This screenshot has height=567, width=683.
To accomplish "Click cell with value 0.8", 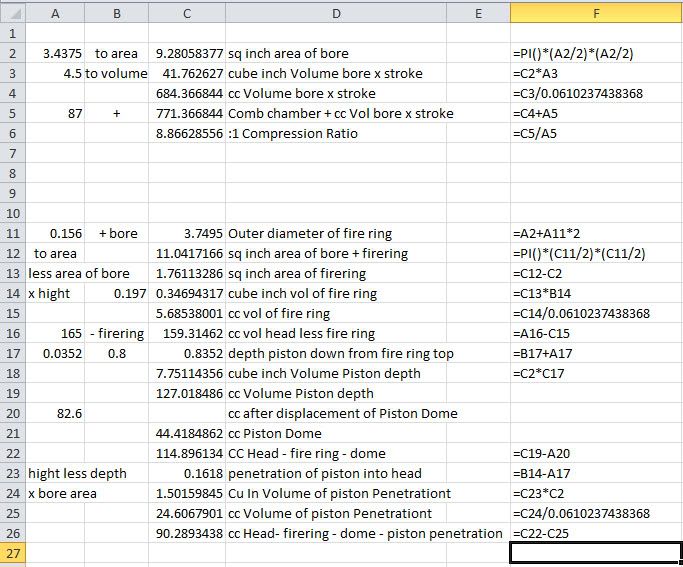I will 117,354.
